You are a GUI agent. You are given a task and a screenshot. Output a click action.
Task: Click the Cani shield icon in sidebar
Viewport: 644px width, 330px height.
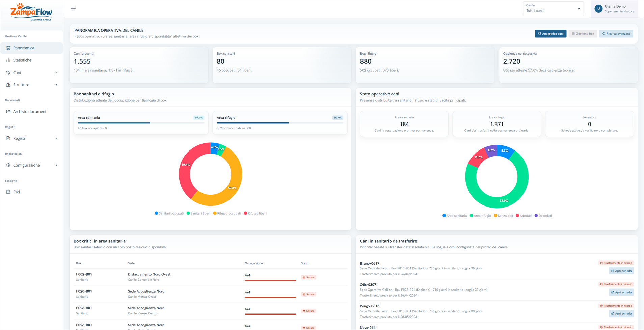click(x=8, y=73)
